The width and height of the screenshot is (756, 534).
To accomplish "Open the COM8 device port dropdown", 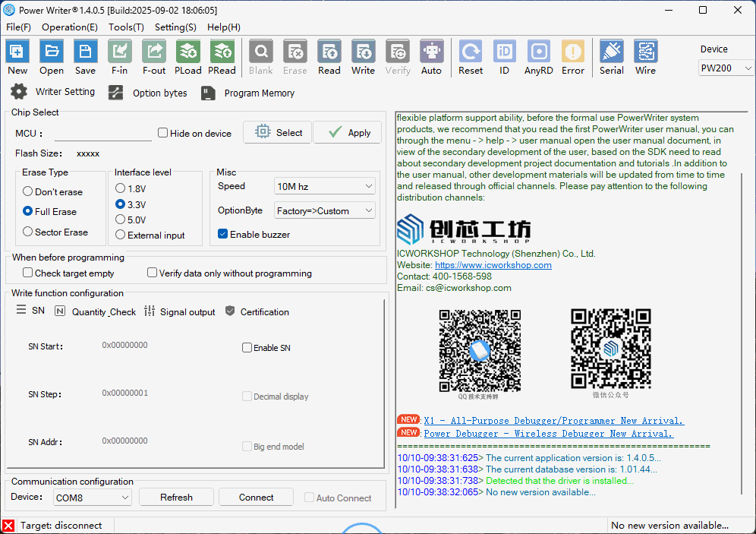I will pyautogui.click(x=93, y=498).
